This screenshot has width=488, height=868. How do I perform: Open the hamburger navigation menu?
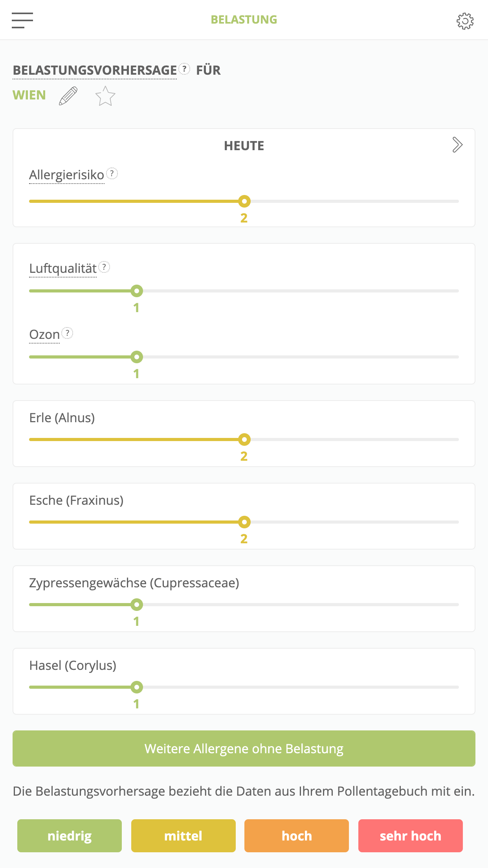pyautogui.click(x=22, y=20)
